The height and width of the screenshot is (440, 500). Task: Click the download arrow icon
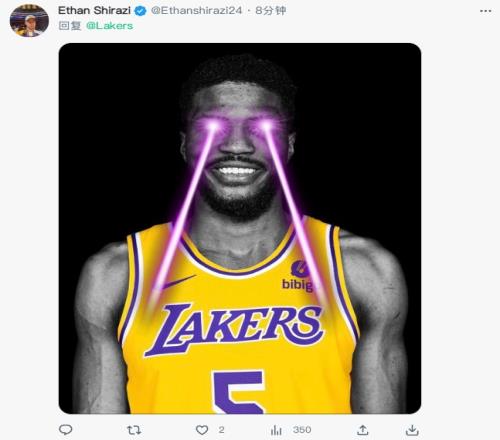412,430
